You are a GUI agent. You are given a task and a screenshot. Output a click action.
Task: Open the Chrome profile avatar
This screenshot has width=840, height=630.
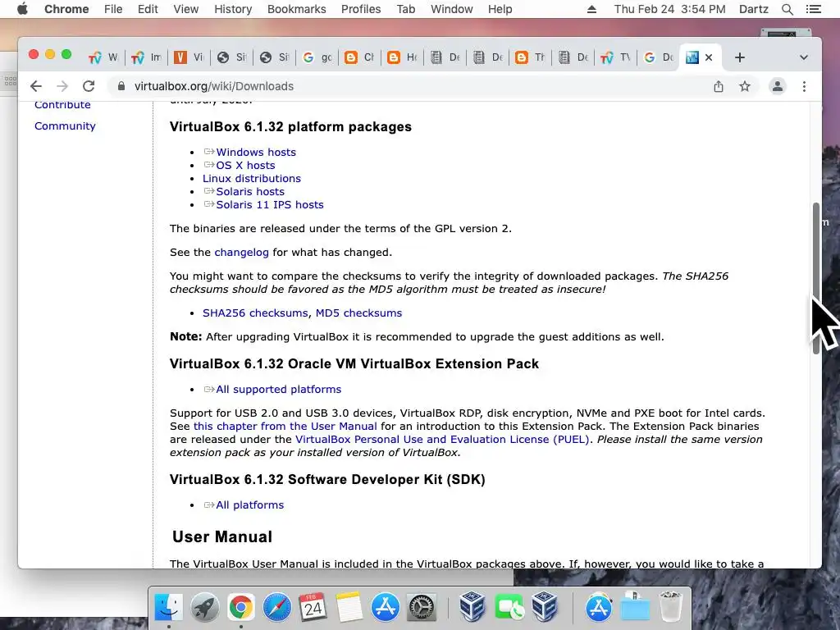[x=778, y=86]
